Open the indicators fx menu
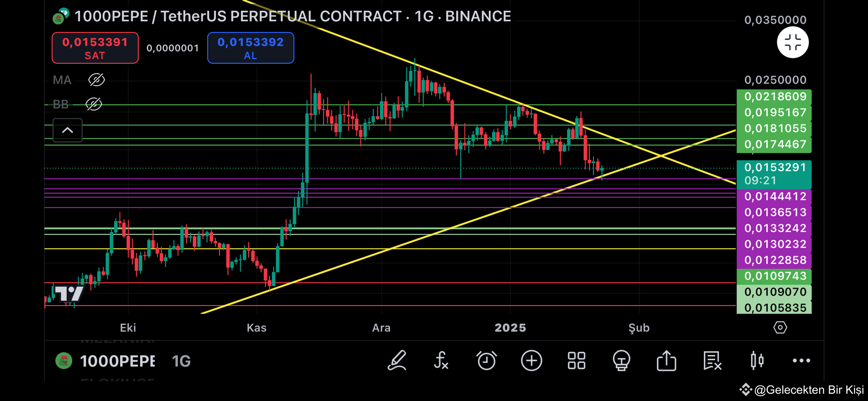This screenshot has height=401, width=868. point(441,361)
